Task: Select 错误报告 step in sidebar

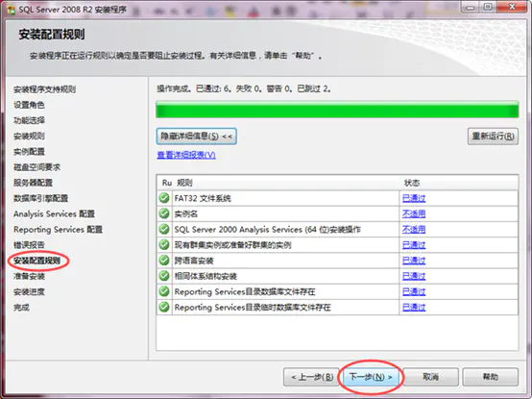Action: (29, 245)
